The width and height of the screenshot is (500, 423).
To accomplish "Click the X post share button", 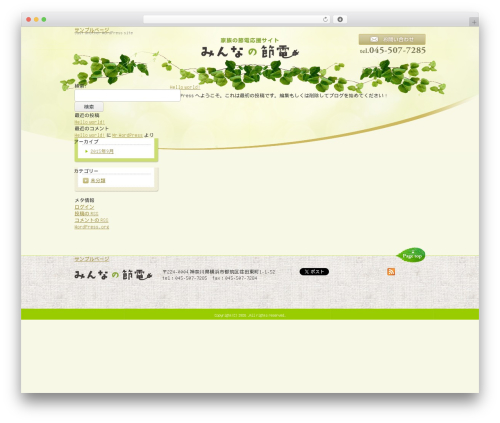I will [x=314, y=272].
